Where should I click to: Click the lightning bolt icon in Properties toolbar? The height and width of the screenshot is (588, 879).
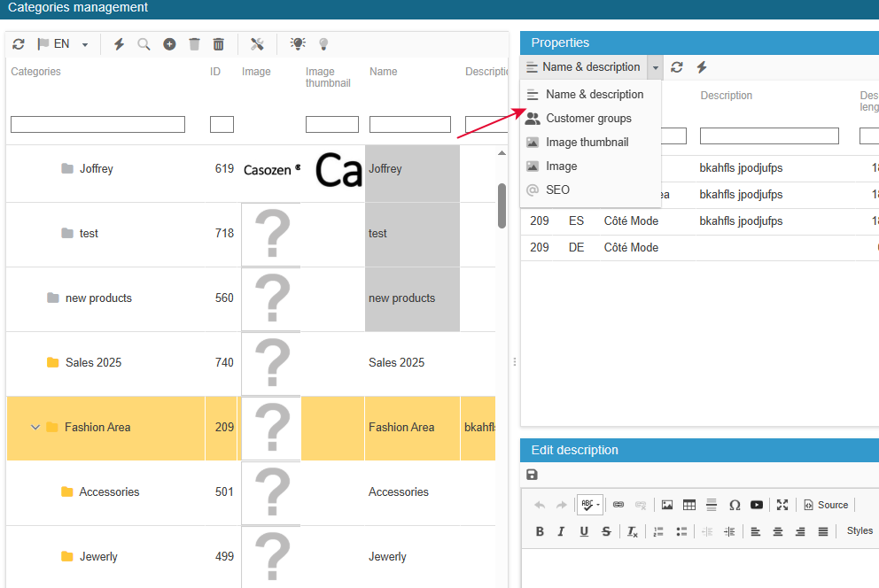click(701, 67)
